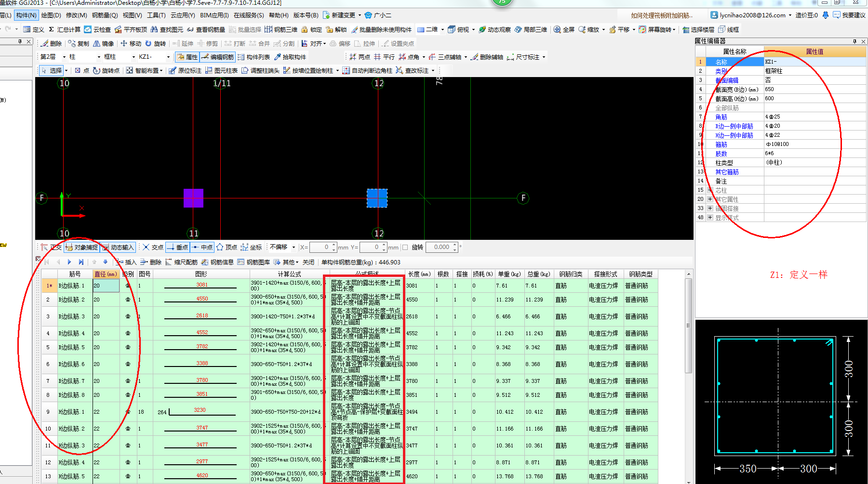
Task: Open the 钢筋量(Q) menu
Action: coord(105,15)
